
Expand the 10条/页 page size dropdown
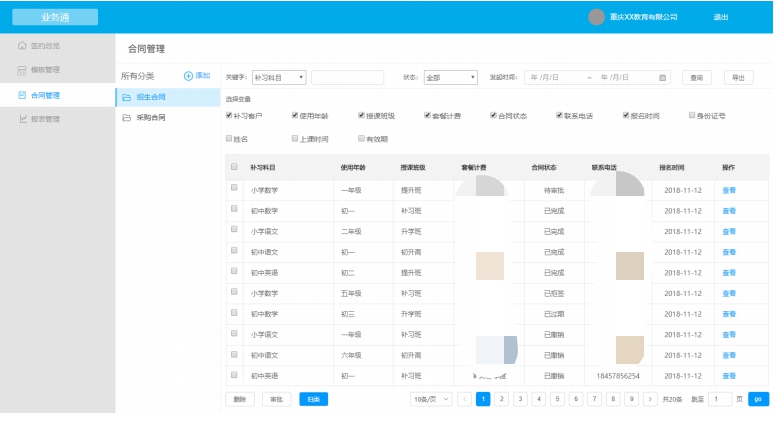coord(430,399)
